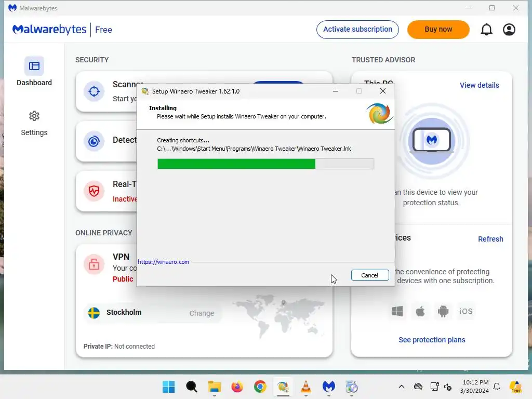Image resolution: width=532 pixels, height=399 pixels.
Task: Launch Google Chrome from the taskbar
Action: 260,387
